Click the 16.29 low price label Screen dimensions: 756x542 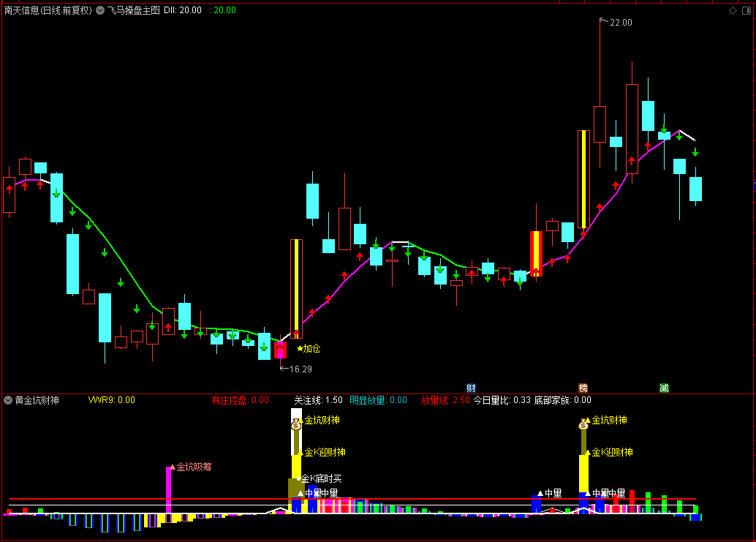[300, 369]
